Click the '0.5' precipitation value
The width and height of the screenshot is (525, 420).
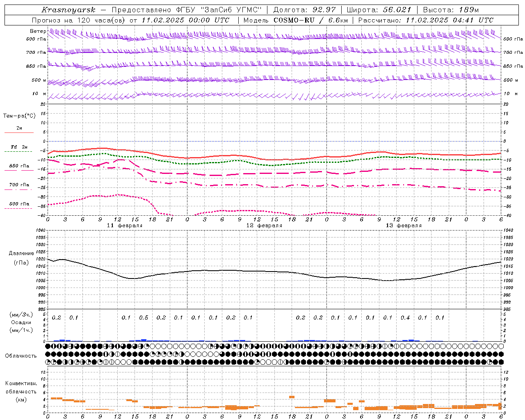[x=144, y=317]
